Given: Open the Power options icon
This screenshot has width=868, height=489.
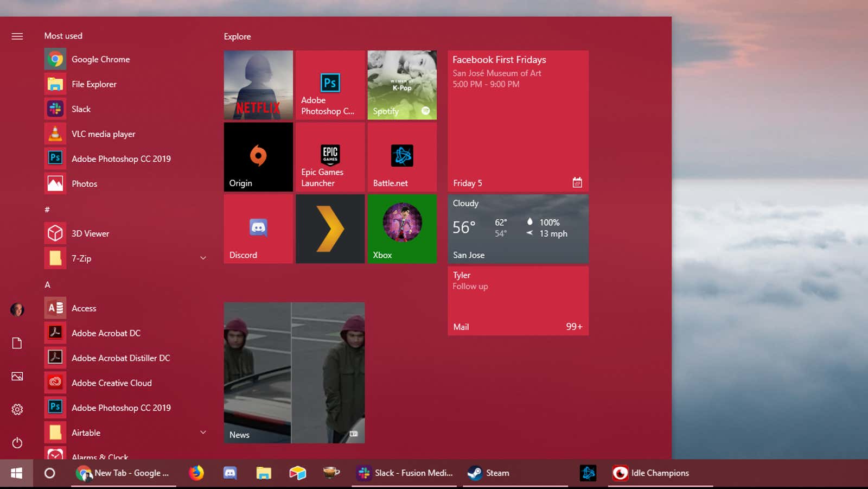Looking at the screenshot, I should click(x=17, y=442).
